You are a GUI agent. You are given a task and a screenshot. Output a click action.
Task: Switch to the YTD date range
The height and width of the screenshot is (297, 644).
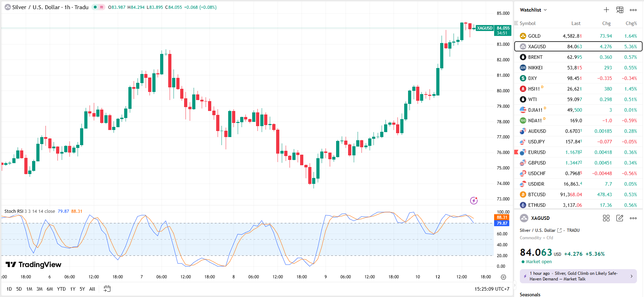coord(61,289)
